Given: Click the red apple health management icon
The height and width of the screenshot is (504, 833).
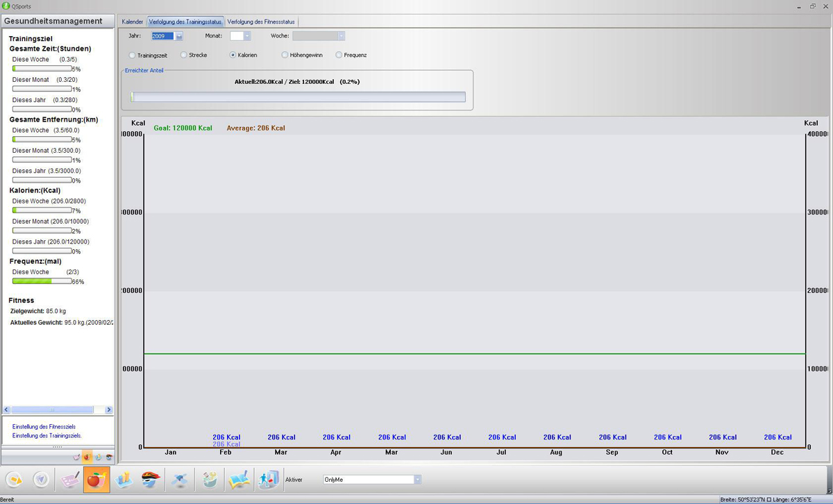Looking at the screenshot, I should tap(96, 480).
